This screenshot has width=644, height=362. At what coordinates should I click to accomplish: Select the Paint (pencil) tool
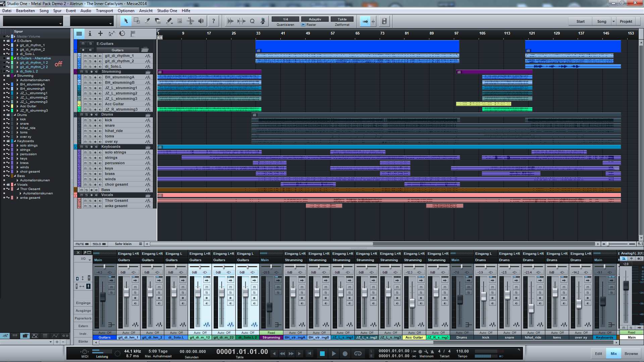click(x=169, y=21)
